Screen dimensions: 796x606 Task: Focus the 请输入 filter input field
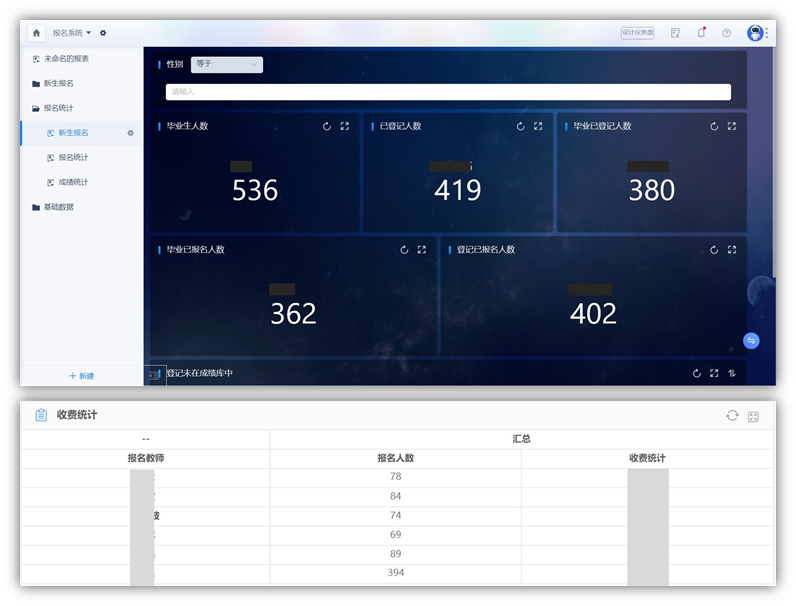pyautogui.click(x=448, y=92)
